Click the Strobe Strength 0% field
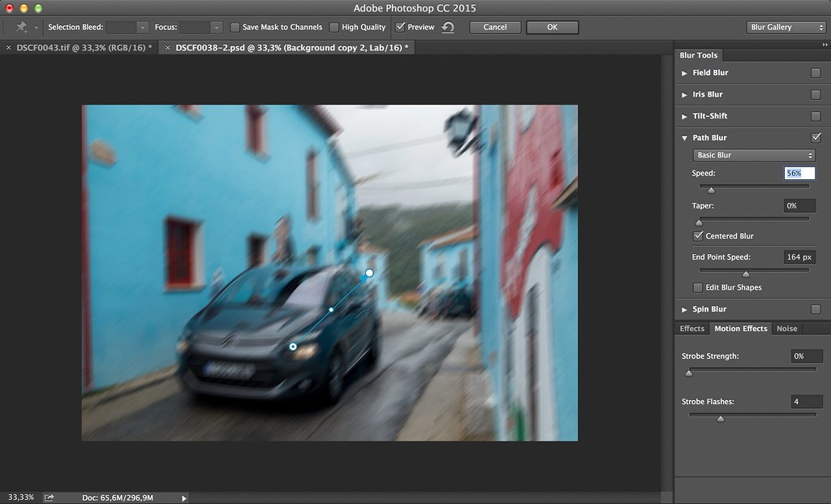 point(807,356)
